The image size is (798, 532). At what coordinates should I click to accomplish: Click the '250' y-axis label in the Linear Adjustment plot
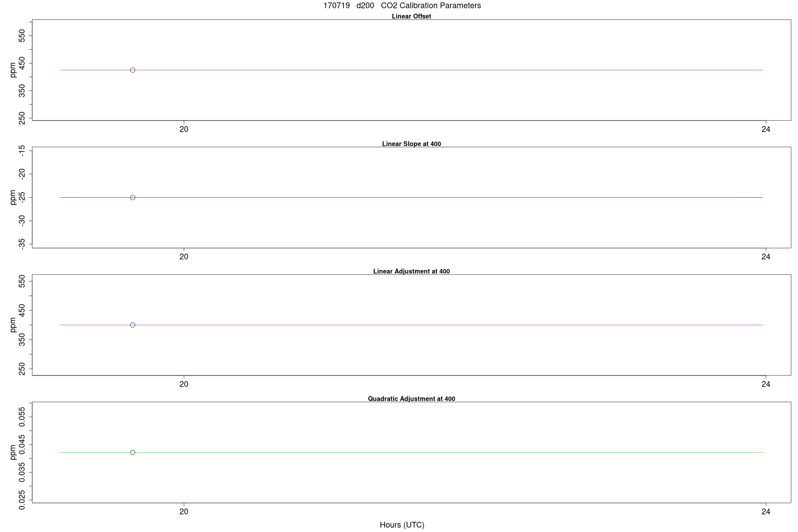click(22, 369)
